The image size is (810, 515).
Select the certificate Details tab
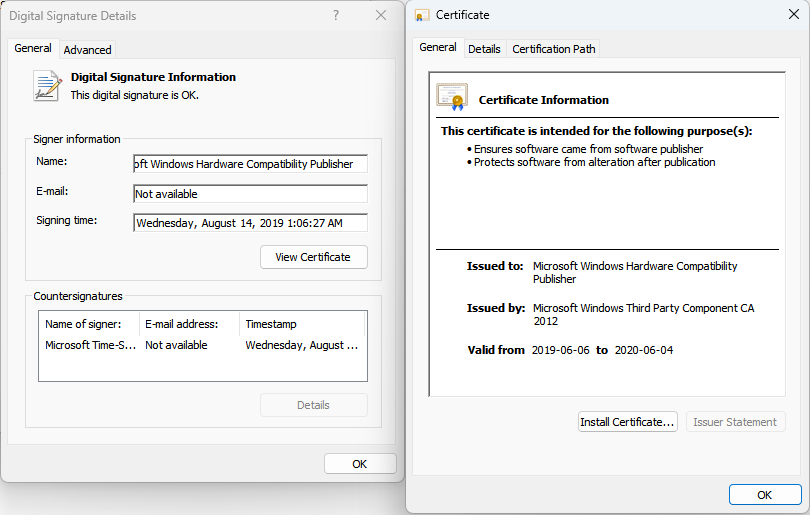[x=484, y=49]
